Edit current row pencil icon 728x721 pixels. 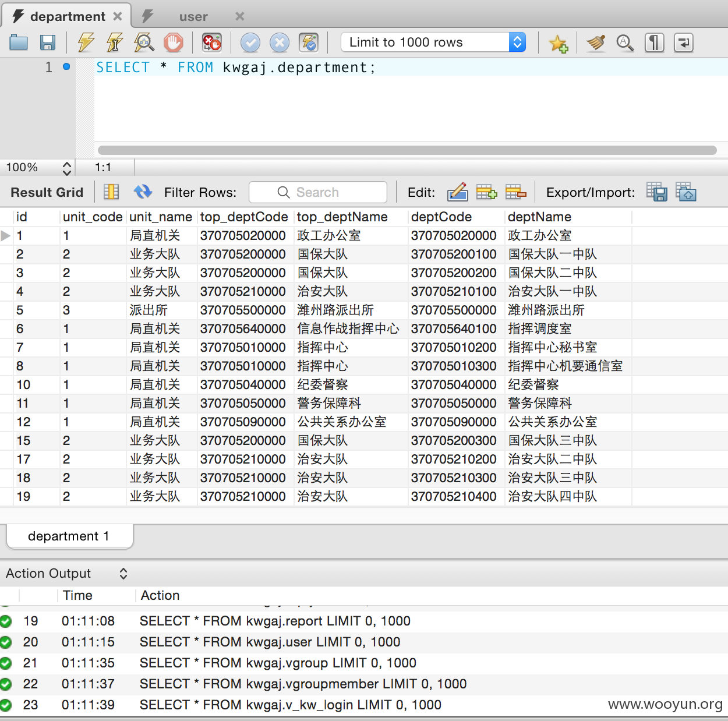point(458,192)
